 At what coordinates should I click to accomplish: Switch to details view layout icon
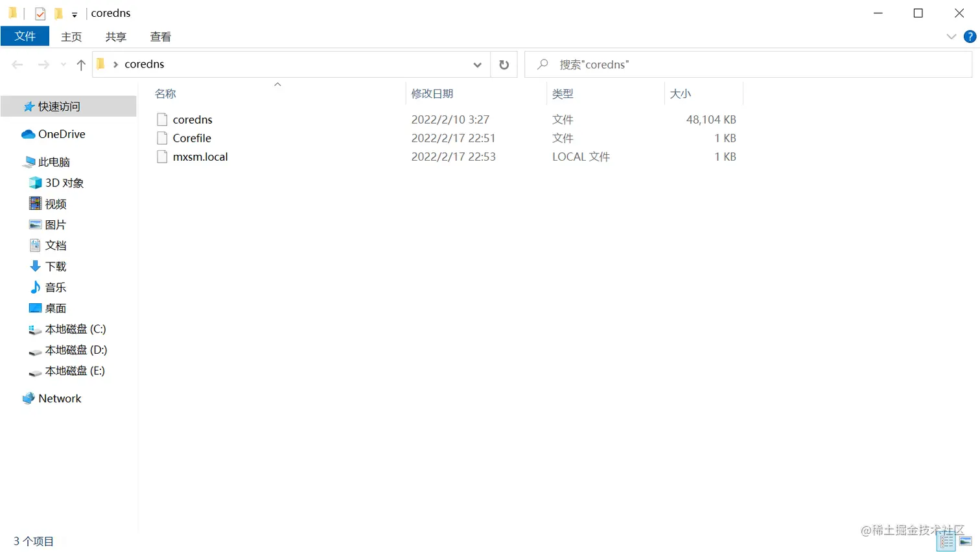(946, 542)
